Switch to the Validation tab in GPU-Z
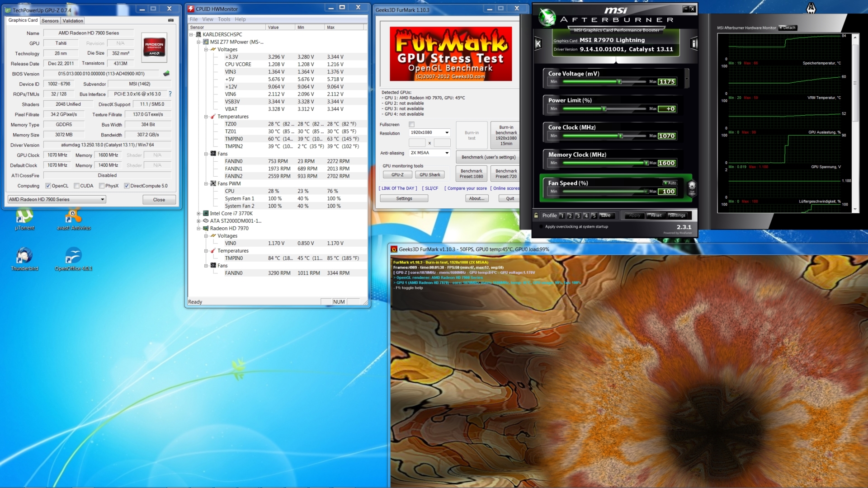Screen dimensions: 868x488 (73, 21)
